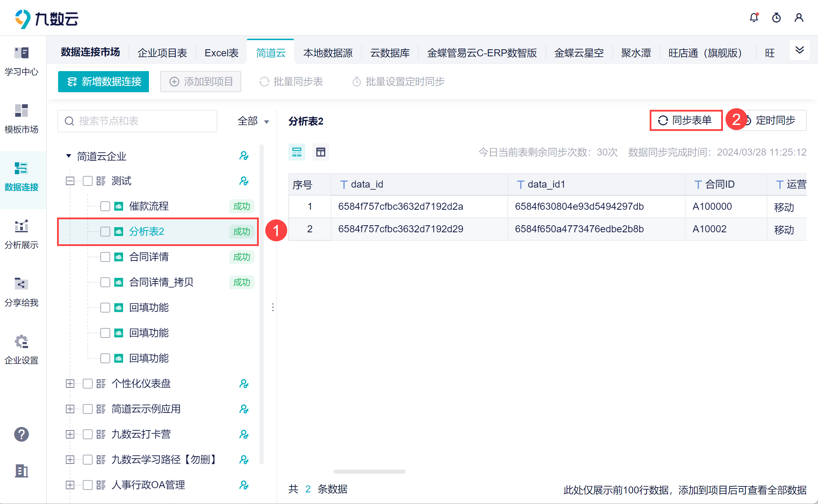Screen dimensions: 818x504
Task: Select the 个性化仪表盘 checkbox
Action: (x=87, y=384)
